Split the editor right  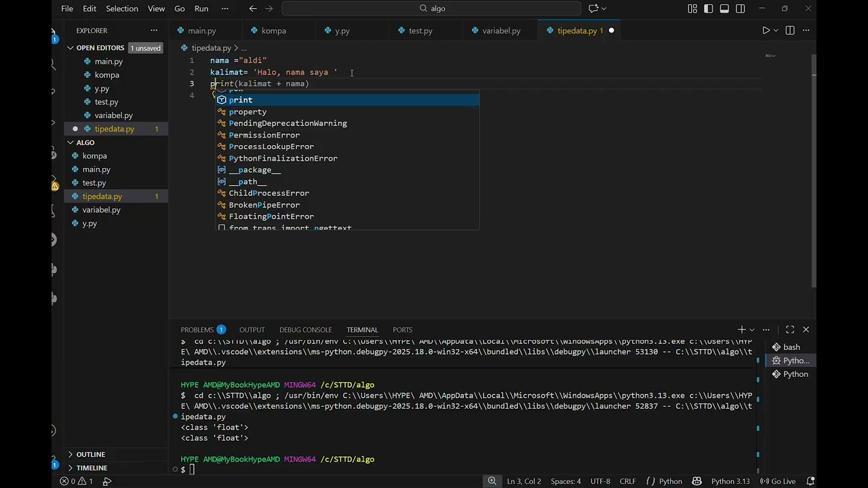pyautogui.click(x=790, y=30)
